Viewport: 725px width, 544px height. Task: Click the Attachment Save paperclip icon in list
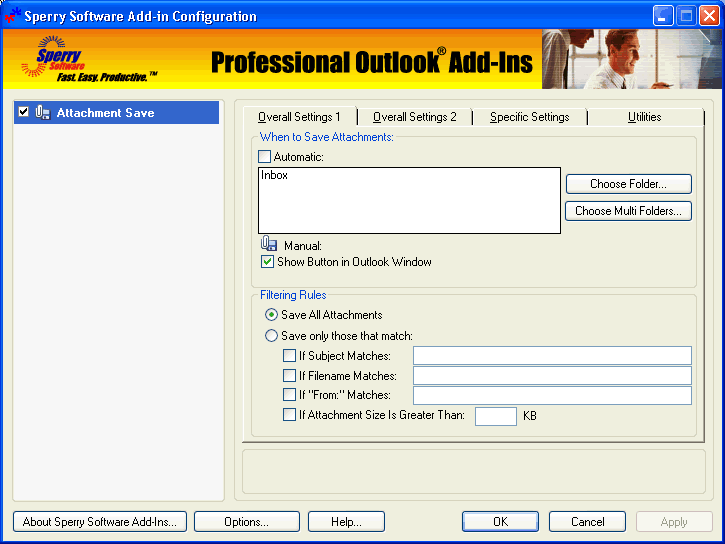(43, 113)
